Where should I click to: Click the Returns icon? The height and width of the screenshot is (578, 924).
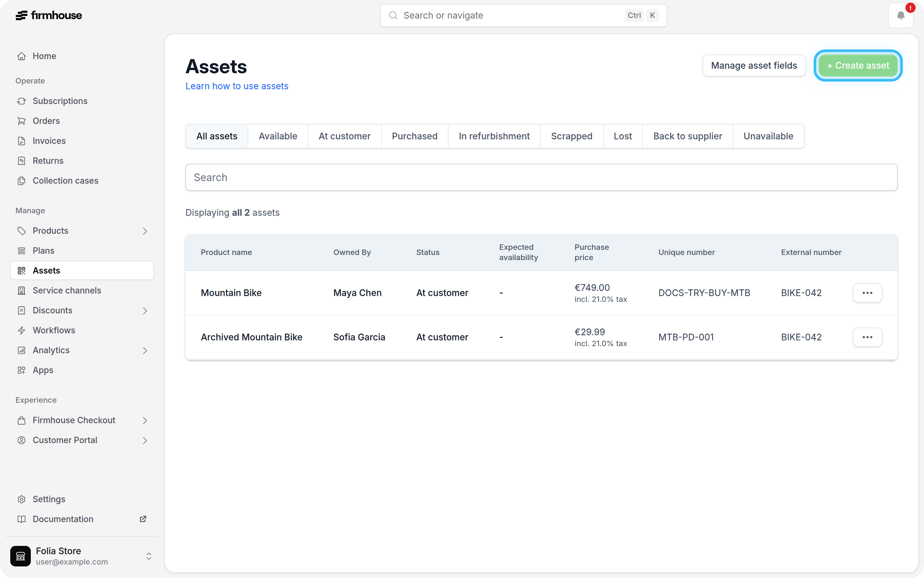pos(22,161)
